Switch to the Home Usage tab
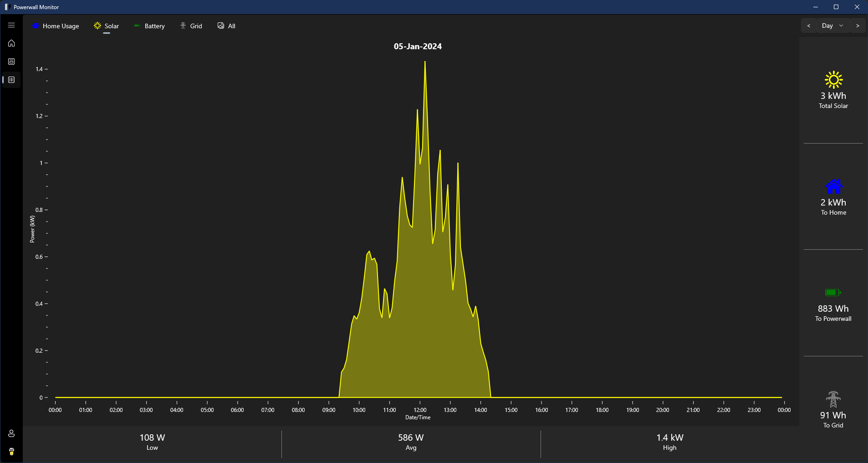This screenshot has height=463, width=868. (56, 26)
